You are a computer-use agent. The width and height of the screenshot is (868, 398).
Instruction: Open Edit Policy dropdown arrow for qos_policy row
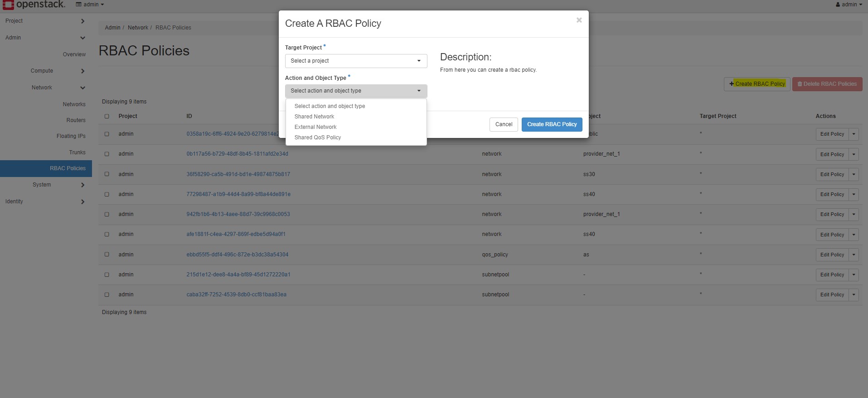point(853,255)
